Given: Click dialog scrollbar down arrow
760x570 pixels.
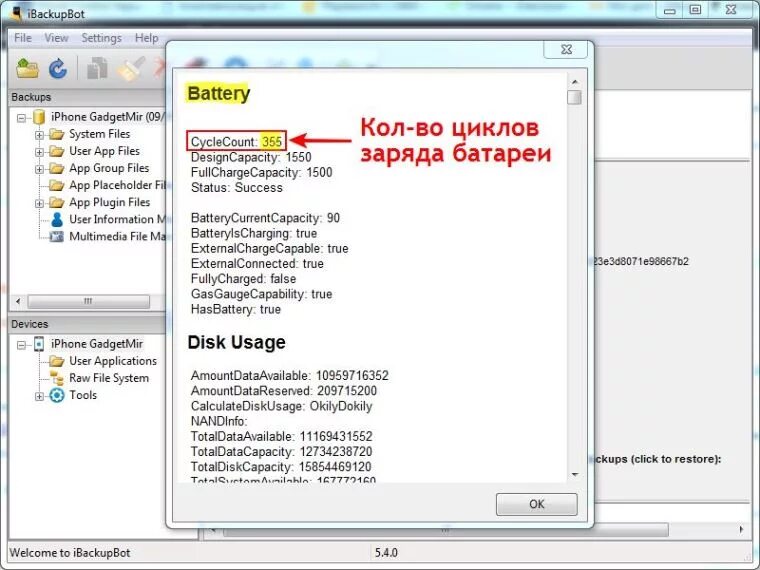Looking at the screenshot, I should tap(574, 475).
